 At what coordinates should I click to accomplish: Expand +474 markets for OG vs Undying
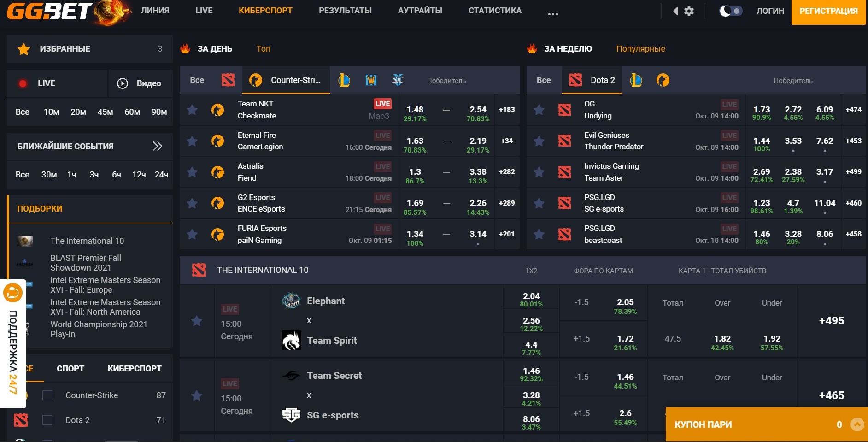click(854, 110)
